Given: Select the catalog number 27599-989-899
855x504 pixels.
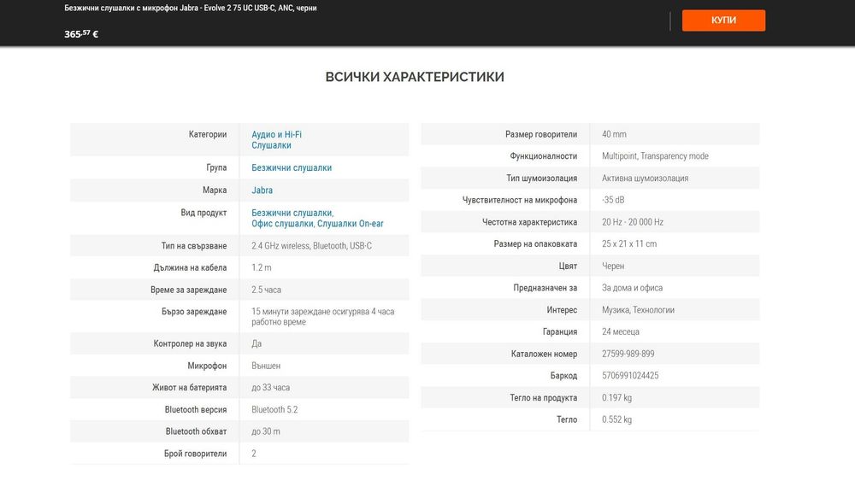Looking at the screenshot, I should [x=628, y=354].
